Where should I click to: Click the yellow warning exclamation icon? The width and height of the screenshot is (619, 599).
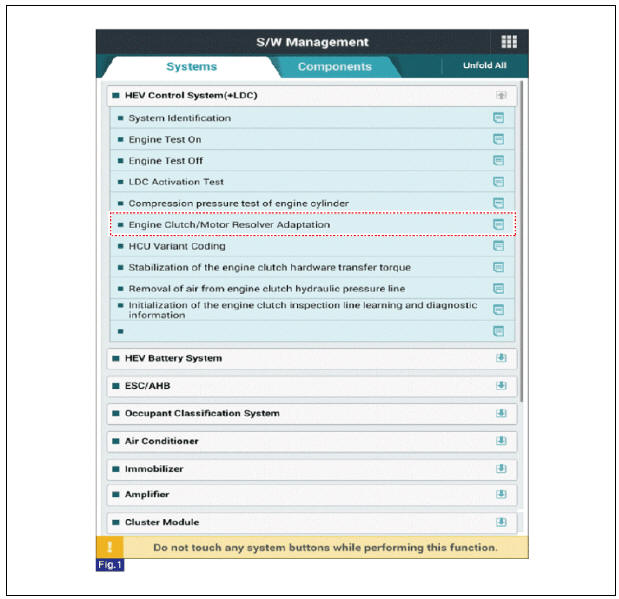(110, 547)
